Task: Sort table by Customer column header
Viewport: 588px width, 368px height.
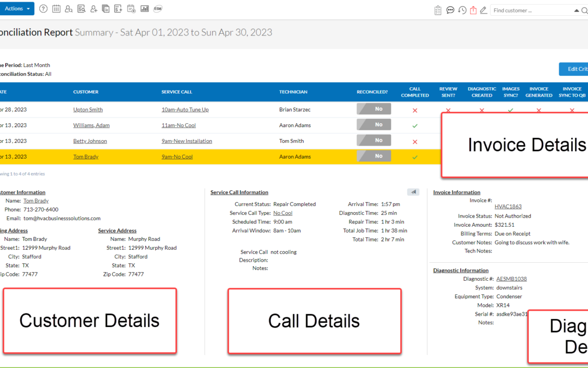Action: click(x=86, y=92)
